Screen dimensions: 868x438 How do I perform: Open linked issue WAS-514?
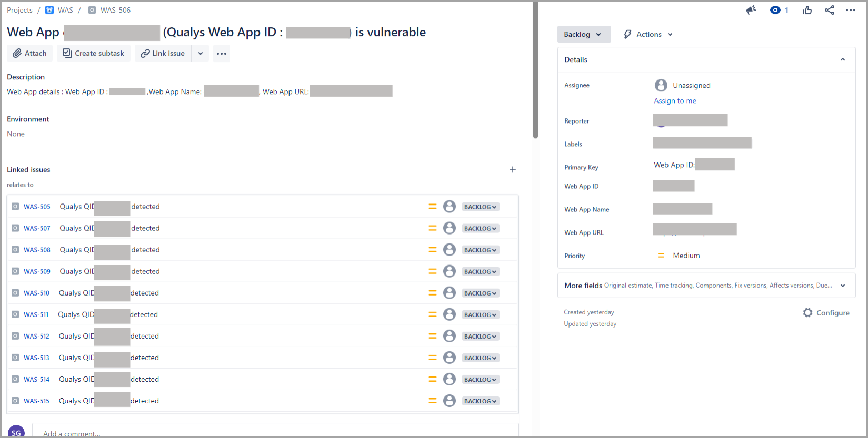[36, 379]
